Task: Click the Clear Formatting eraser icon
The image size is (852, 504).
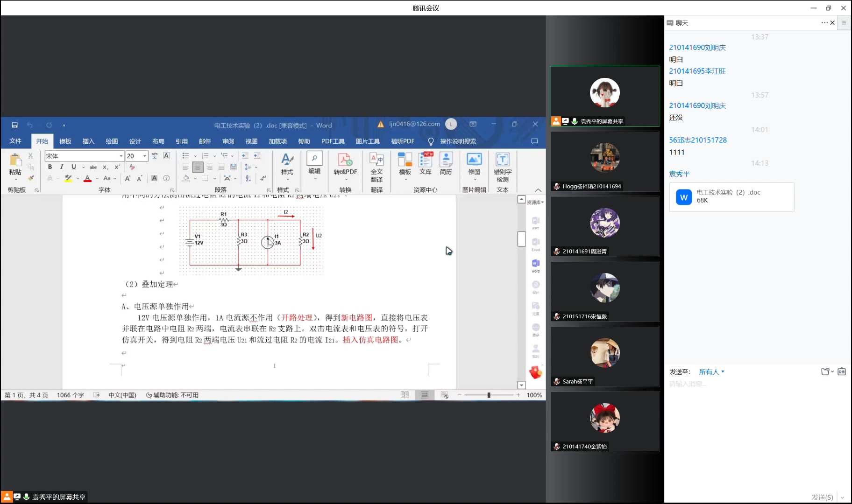Action: [x=132, y=167]
